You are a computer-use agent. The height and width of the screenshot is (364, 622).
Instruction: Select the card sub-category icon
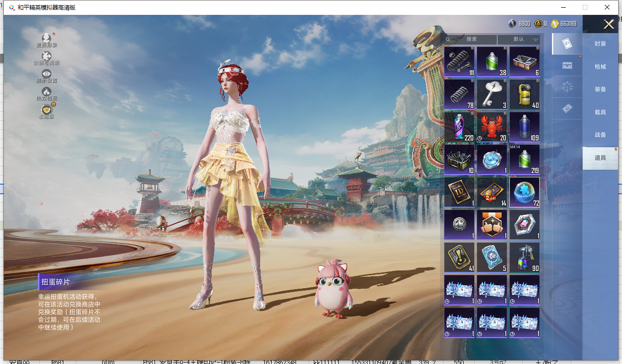pos(567,44)
